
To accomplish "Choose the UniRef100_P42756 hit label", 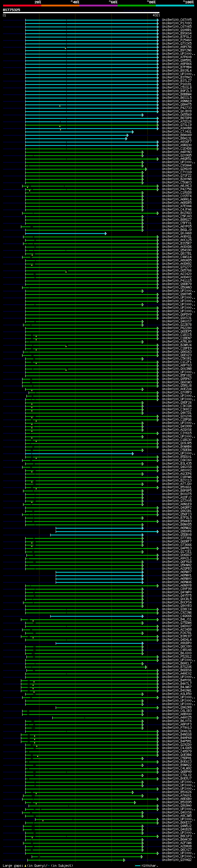I will [x=177, y=189].
